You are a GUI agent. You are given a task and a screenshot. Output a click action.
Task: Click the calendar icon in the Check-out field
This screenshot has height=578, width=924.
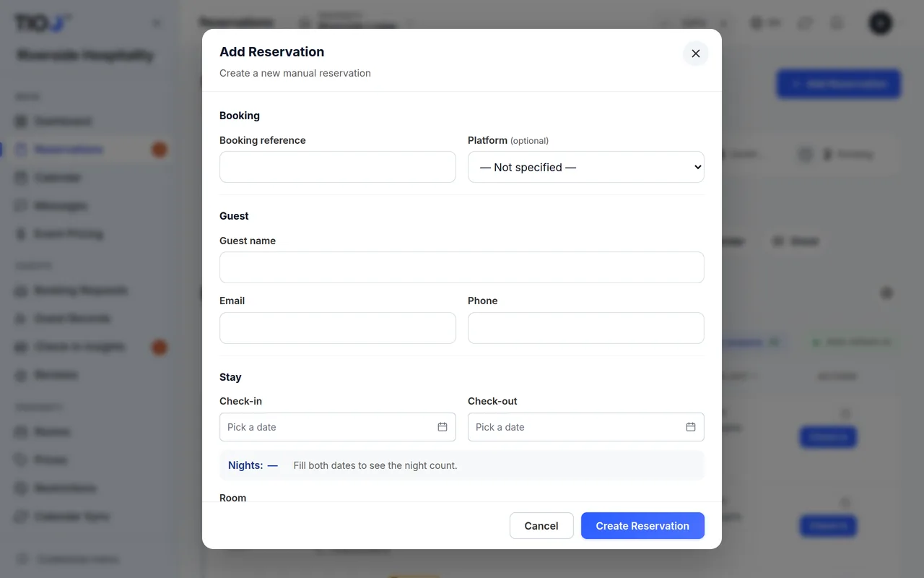pyautogui.click(x=691, y=427)
